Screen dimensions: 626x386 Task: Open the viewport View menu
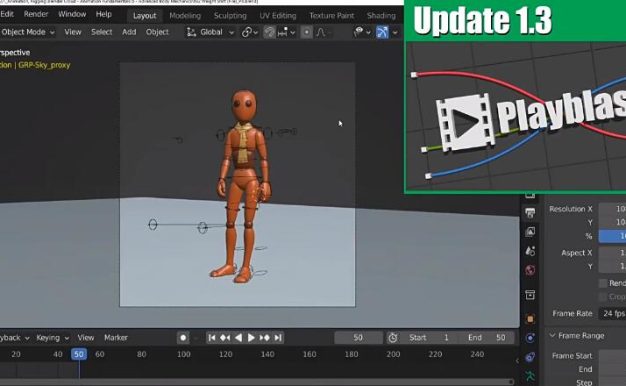tap(73, 32)
